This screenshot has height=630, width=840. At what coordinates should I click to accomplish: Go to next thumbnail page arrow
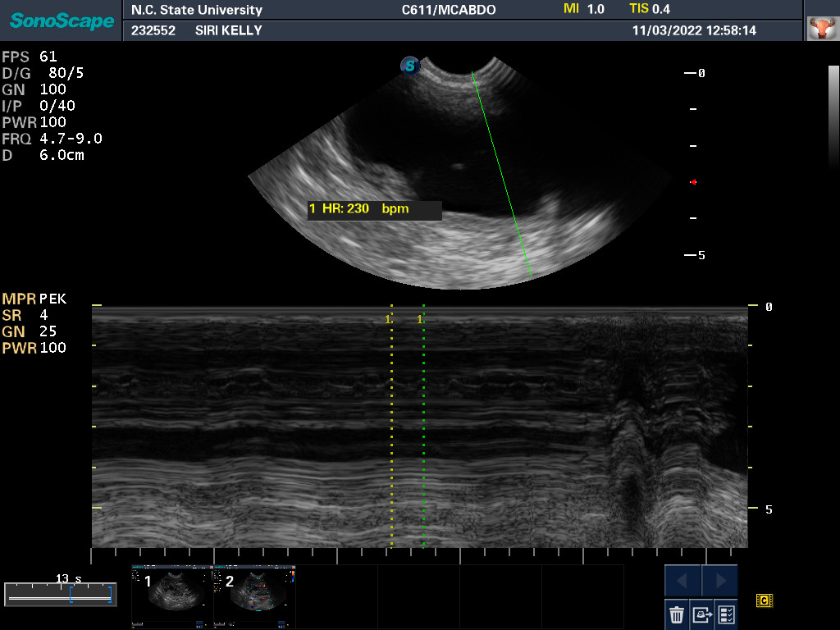[x=719, y=581]
